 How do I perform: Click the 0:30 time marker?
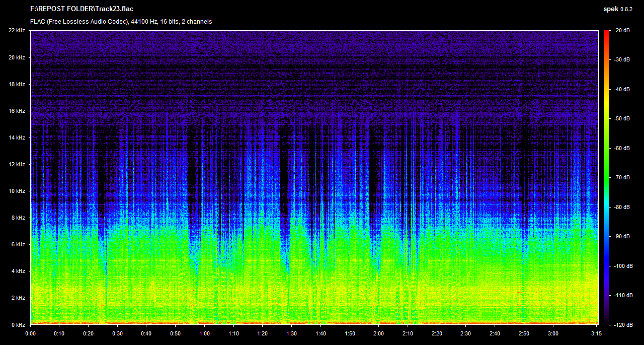point(117,333)
